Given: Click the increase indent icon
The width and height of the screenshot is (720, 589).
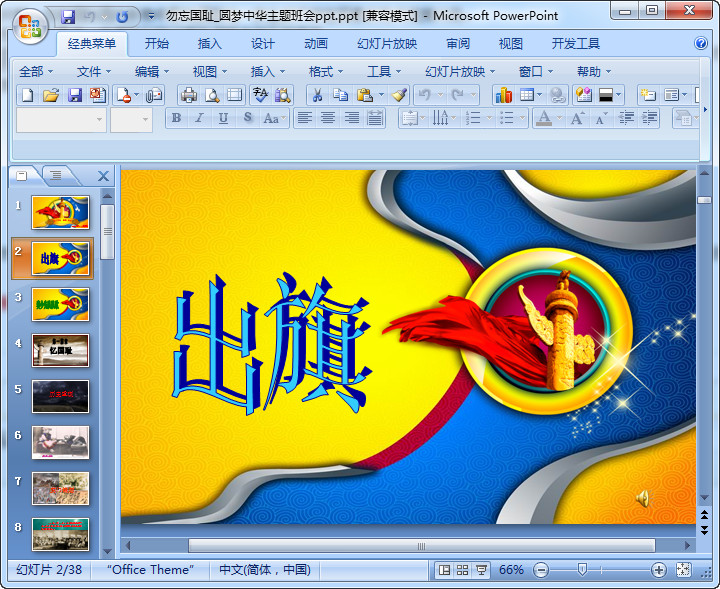Looking at the screenshot, I should coord(649,118).
